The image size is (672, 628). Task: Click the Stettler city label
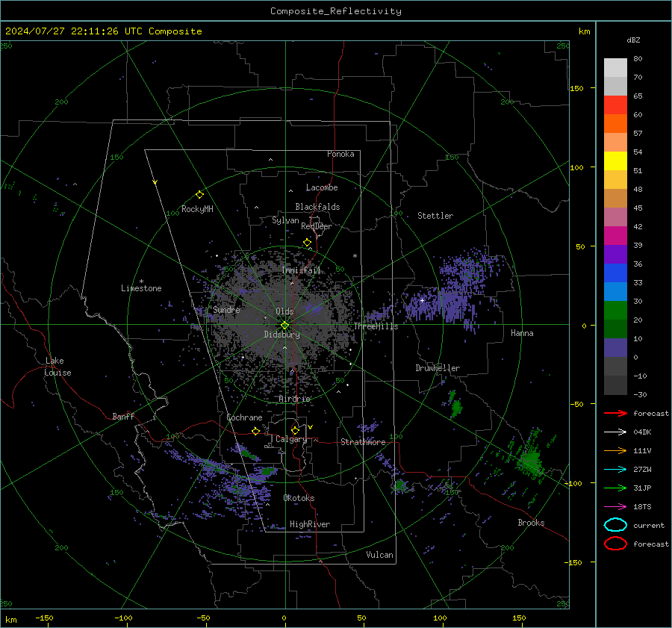[435, 216]
